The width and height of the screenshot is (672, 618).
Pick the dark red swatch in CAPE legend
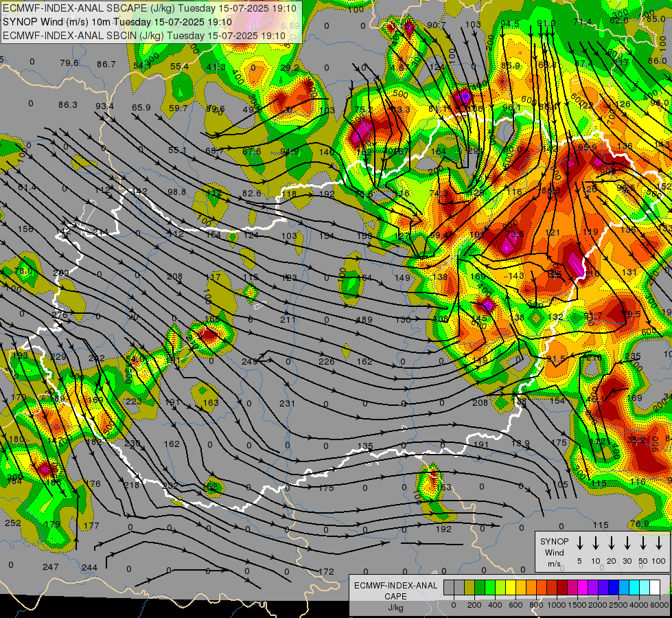pos(562,587)
